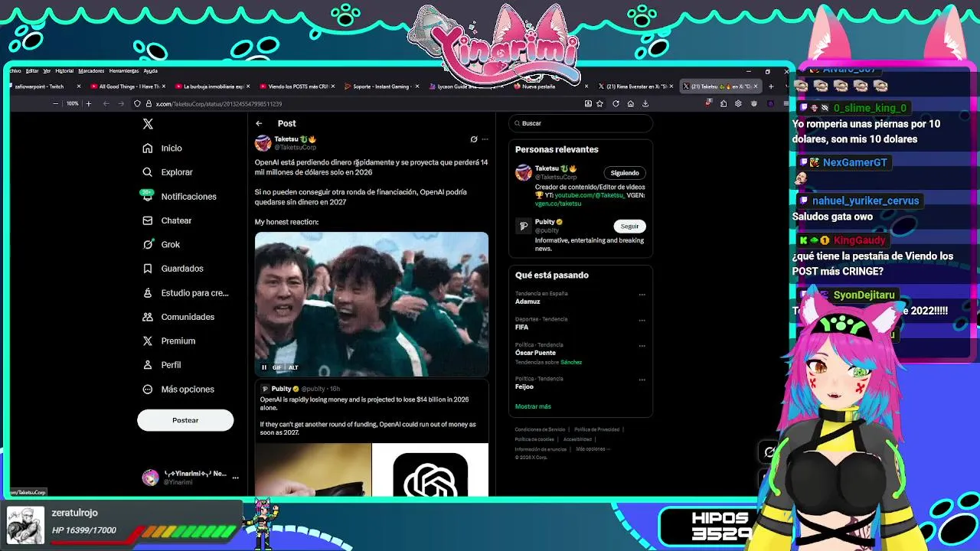Zoom out with minus button in toolbar
The height and width of the screenshot is (551, 980).
click(55, 103)
